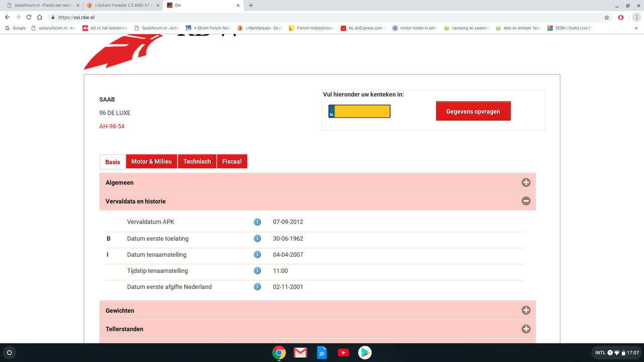Click the INTL keyboard layout indicator
This screenshot has height=362, width=644.
[600, 352]
